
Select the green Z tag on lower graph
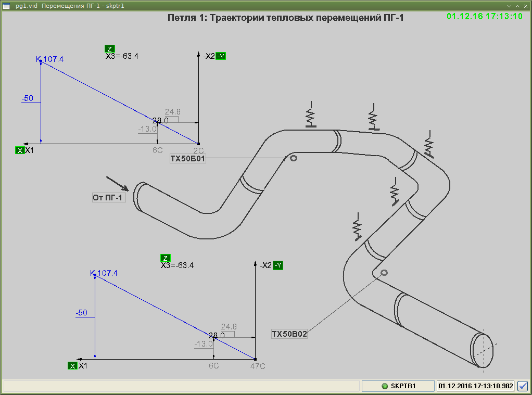click(x=166, y=258)
